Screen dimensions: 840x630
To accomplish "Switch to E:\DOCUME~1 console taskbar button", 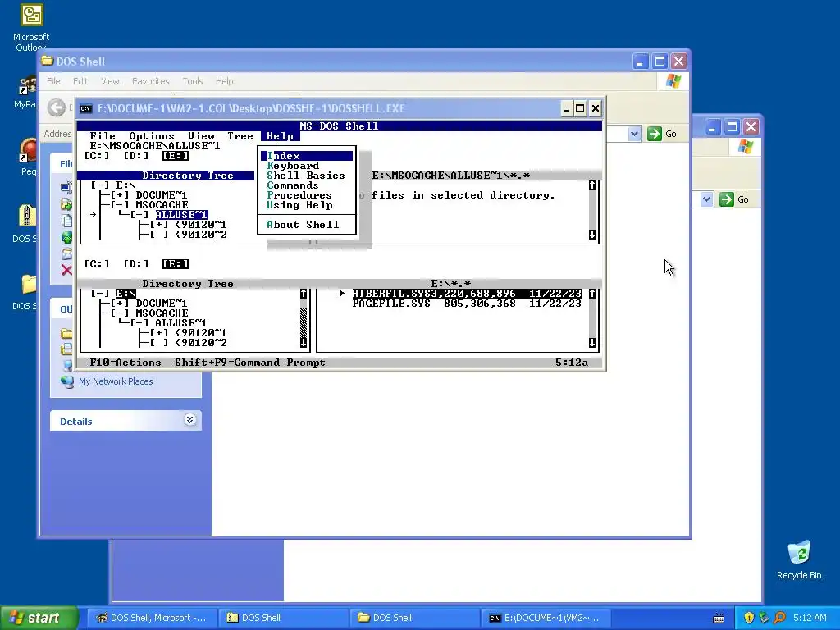I will [545, 618].
